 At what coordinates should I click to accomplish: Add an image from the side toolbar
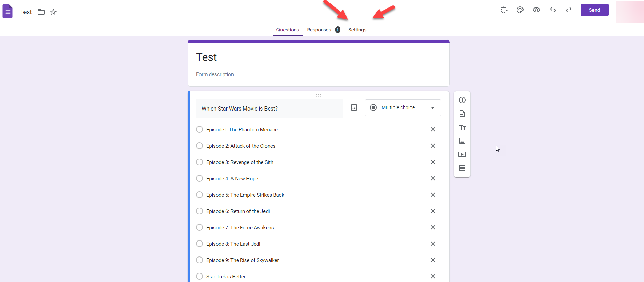pos(462,141)
